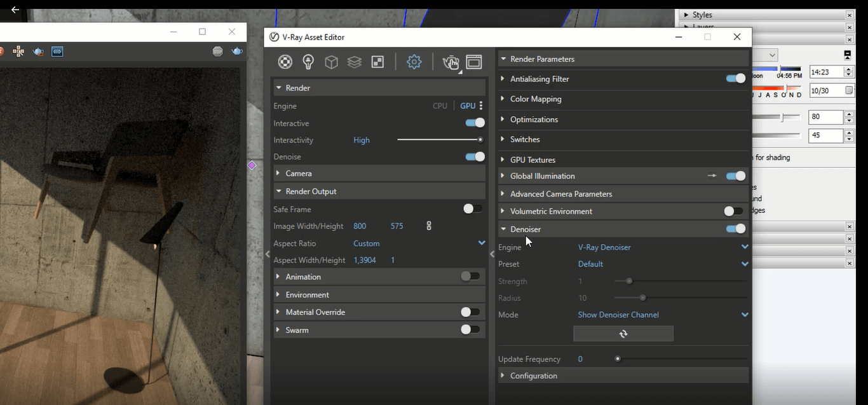Open the Render Elements layers icon

(x=354, y=62)
